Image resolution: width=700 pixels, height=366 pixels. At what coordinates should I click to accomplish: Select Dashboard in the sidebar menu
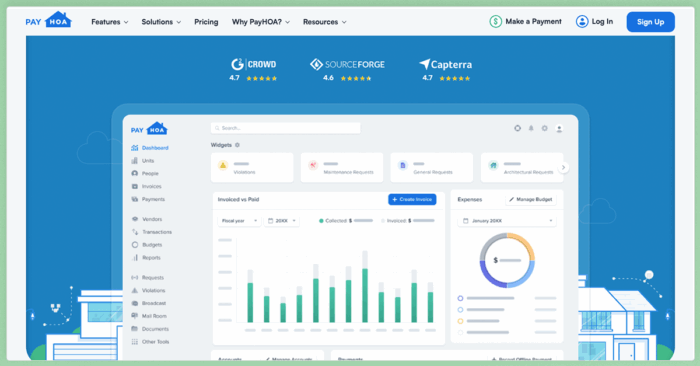(x=150, y=148)
